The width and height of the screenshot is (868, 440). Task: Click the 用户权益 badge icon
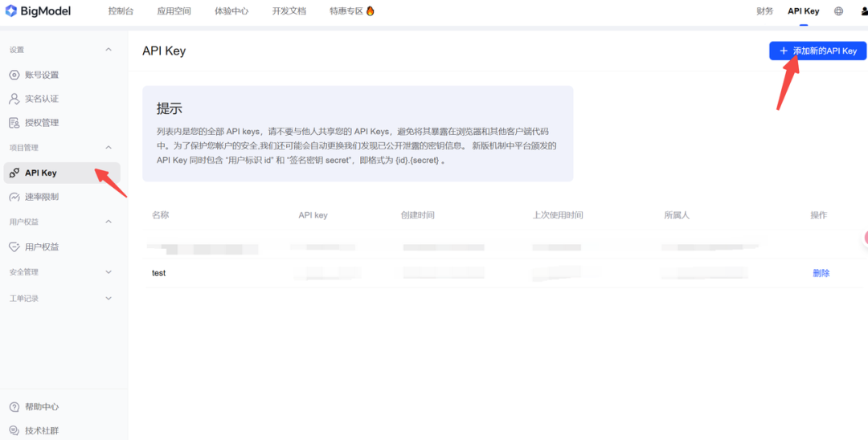[x=14, y=247]
